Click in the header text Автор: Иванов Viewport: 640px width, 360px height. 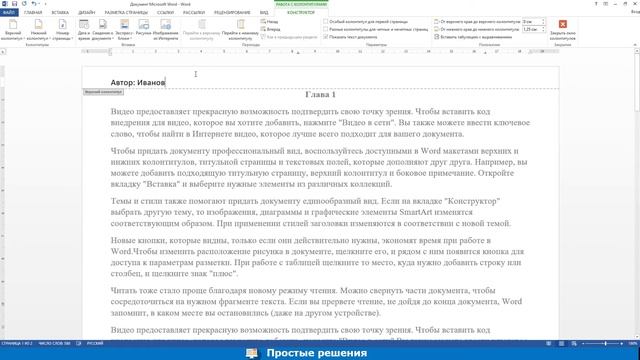point(138,82)
